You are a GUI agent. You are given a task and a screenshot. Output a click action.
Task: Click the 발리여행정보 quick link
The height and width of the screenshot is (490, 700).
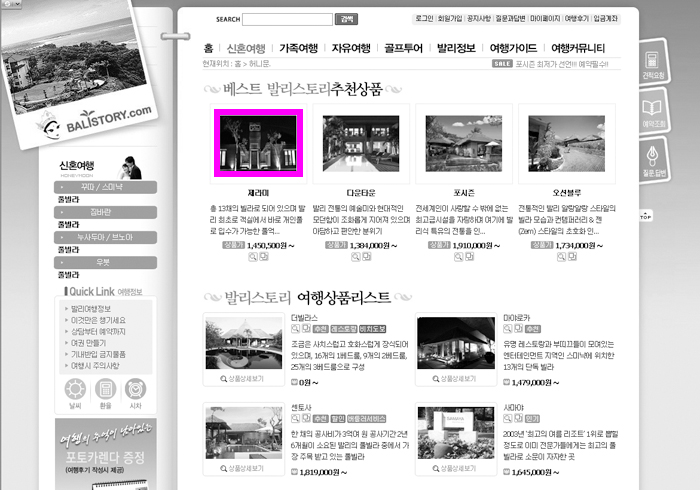pos(90,309)
